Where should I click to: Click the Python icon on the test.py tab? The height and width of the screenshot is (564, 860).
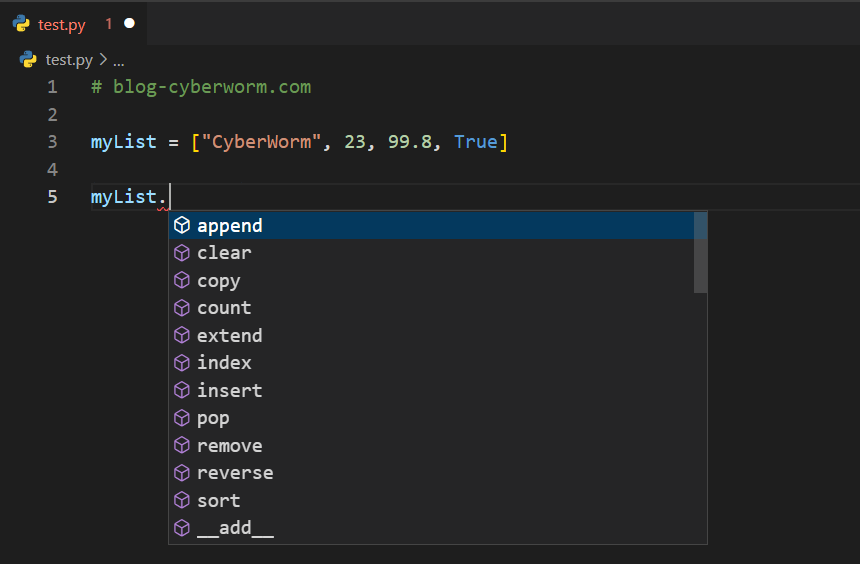click(21, 23)
